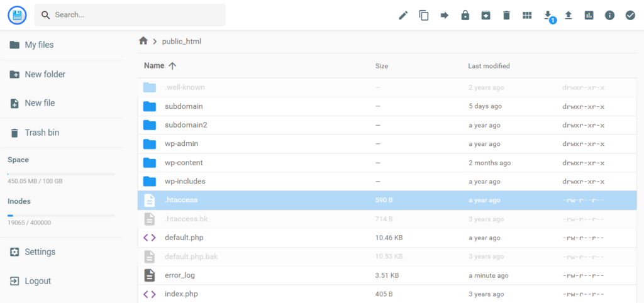Click the rename pencil icon
The image size is (644, 303).
403,16
